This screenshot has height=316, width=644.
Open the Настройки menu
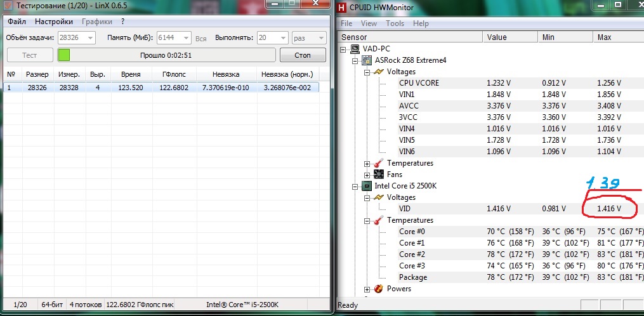[x=54, y=22]
